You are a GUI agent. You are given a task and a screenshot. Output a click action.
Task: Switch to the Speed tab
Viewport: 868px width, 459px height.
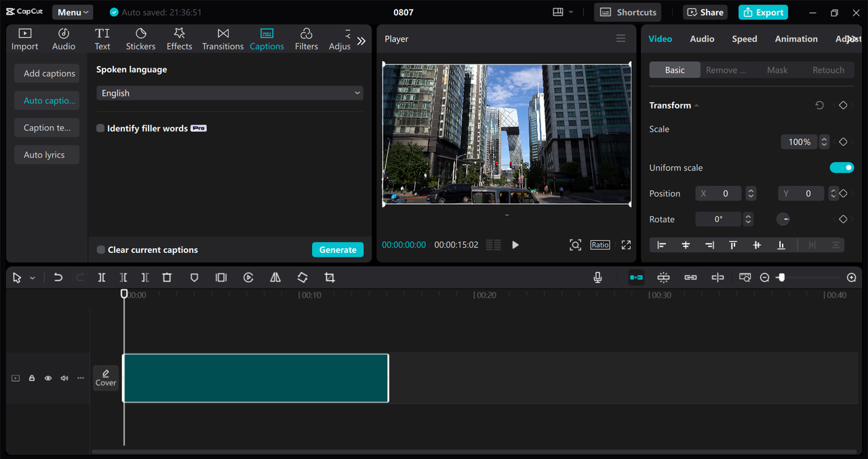(x=745, y=39)
